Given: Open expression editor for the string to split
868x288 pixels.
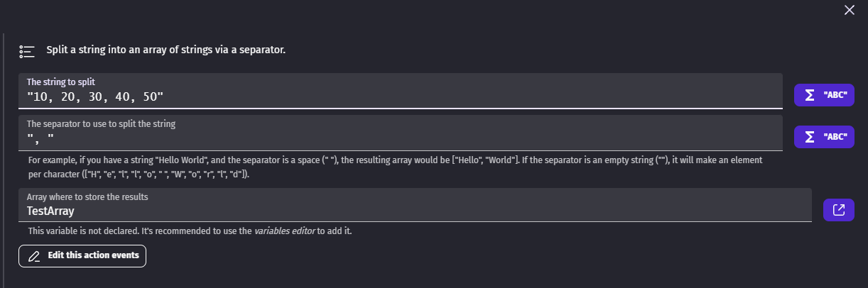Looking at the screenshot, I should coord(824,95).
